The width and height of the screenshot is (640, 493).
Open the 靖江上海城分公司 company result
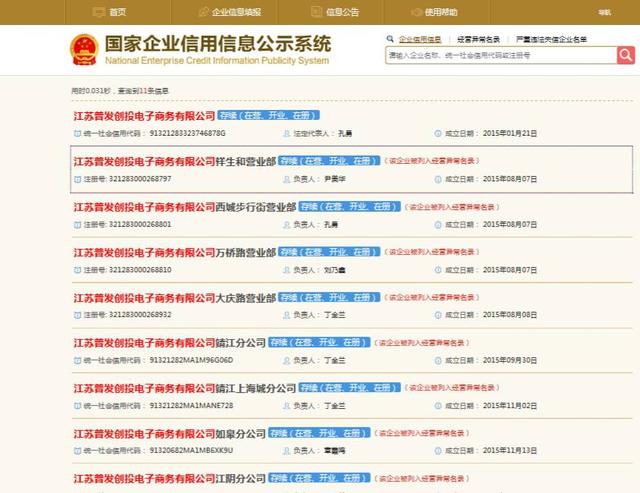tap(185, 388)
